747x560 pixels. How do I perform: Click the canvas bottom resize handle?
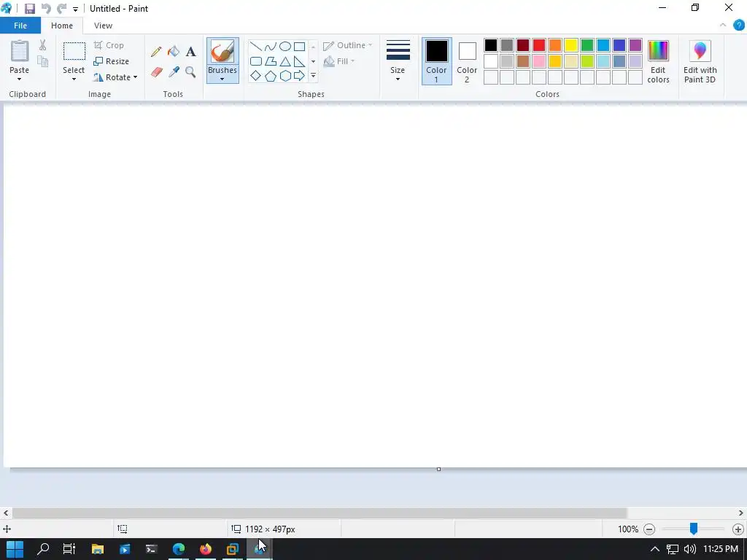tap(438, 469)
